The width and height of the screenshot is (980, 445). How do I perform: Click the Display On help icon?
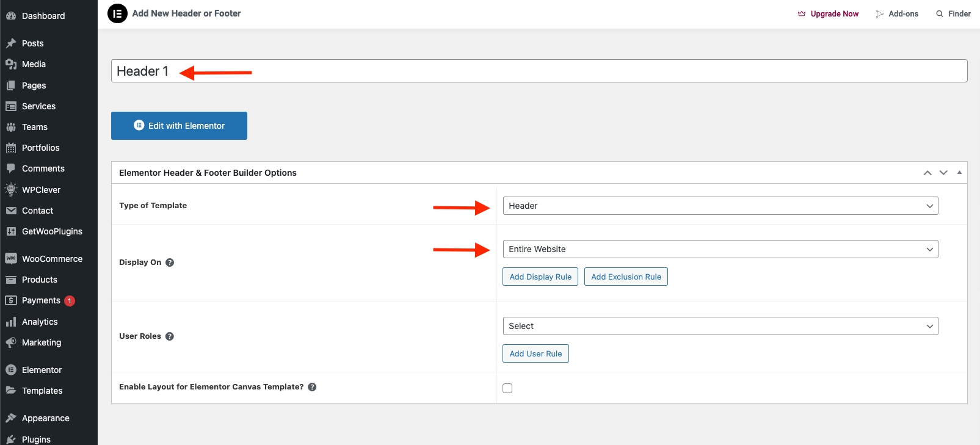click(x=170, y=262)
